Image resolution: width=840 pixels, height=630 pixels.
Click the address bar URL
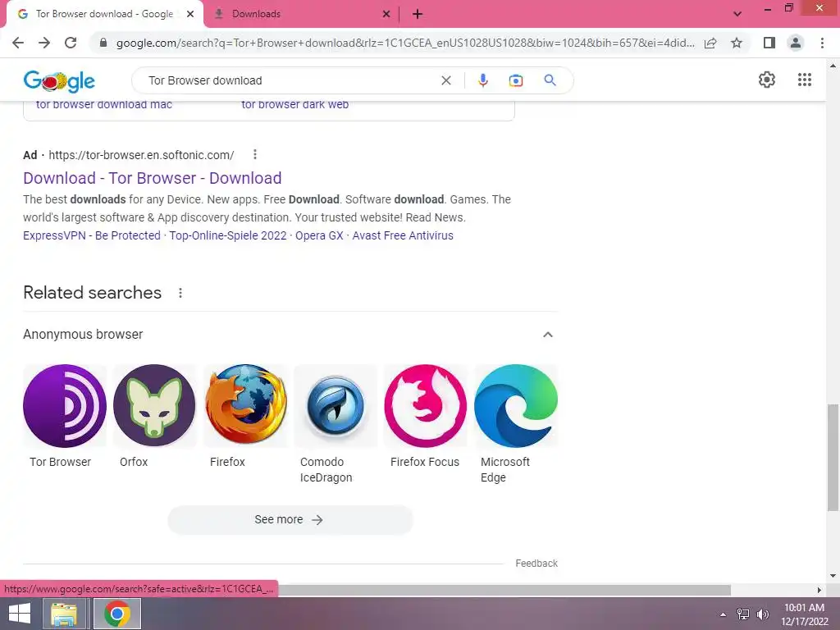(405, 43)
